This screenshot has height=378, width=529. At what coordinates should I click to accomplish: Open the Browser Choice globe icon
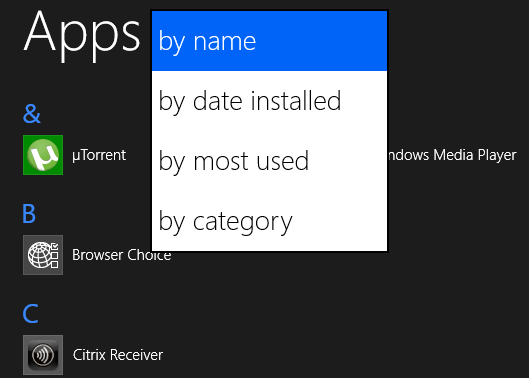click(x=43, y=255)
